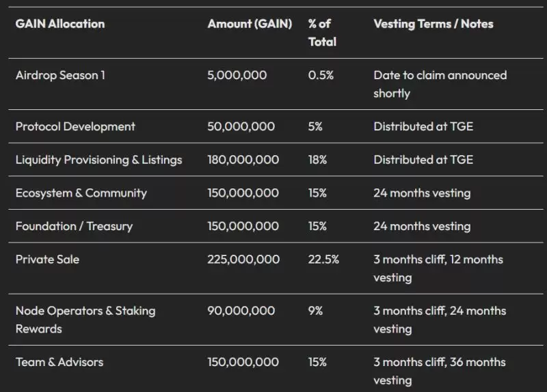
Task: Click the 22.5% percentage cell
Action: point(323,260)
